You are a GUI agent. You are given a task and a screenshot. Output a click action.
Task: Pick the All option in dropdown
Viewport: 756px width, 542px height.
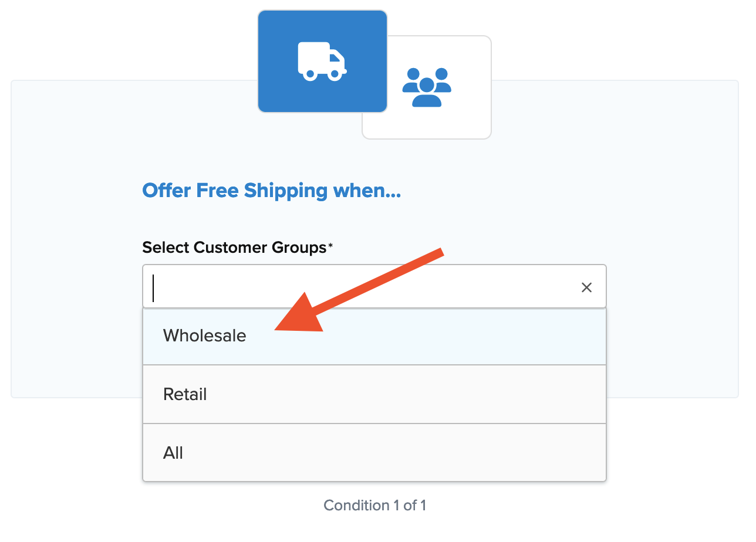click(374, 453)
